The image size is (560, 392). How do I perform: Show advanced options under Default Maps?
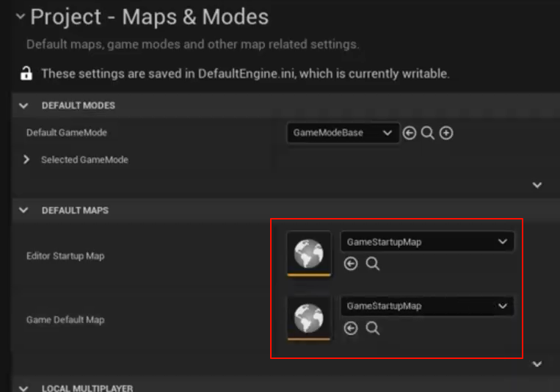[x=537, y=364]
